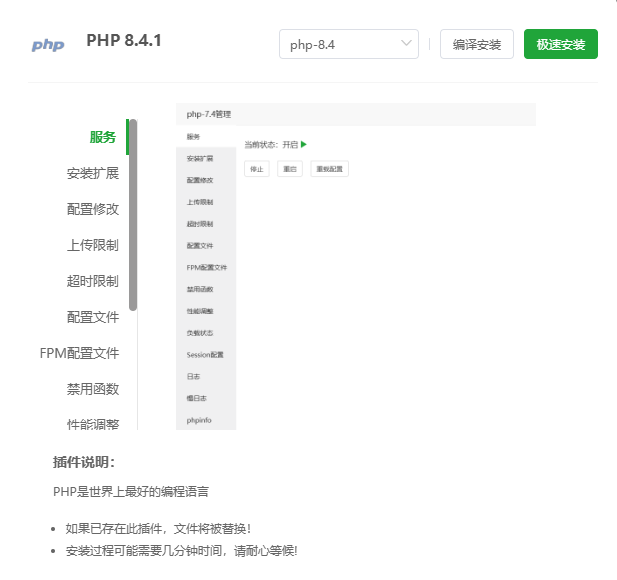Click the 插件说明 heading
This screenshot has width=617, height=580.
click(84, 462)
